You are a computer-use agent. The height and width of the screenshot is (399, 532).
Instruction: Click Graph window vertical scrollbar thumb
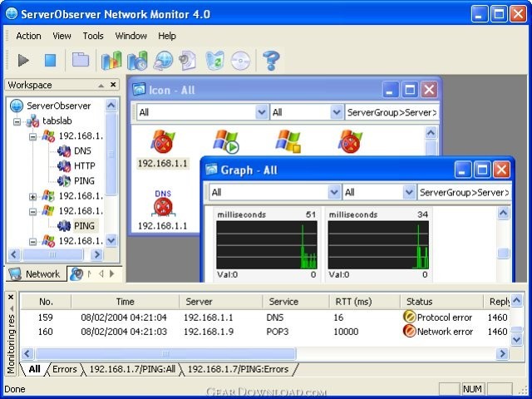[503, 253]
